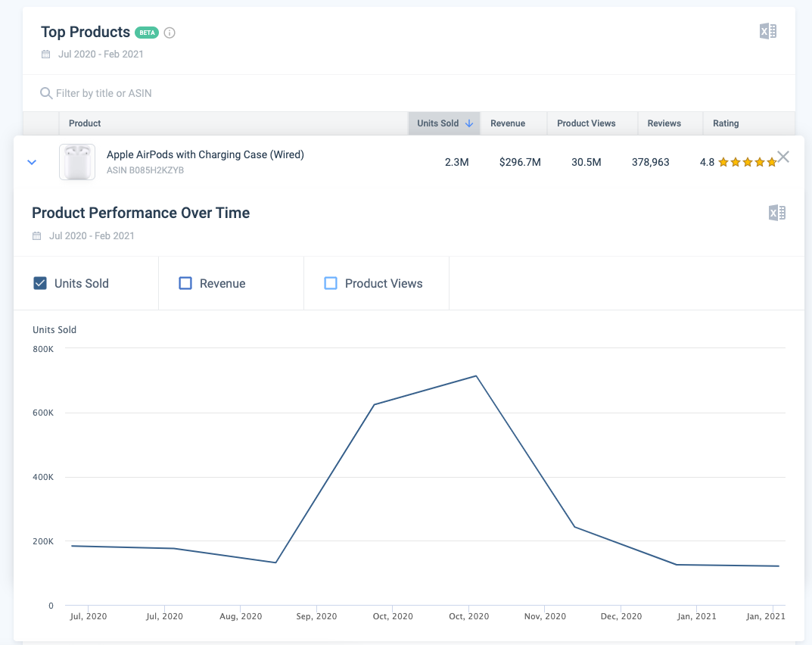
Task: Click the 4.8 rating value
Action: coord(707,162)
